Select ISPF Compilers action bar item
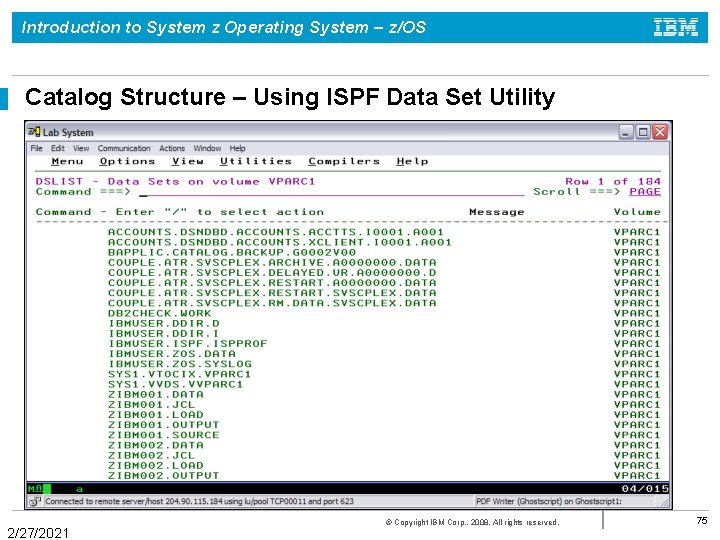 (344, 161)
